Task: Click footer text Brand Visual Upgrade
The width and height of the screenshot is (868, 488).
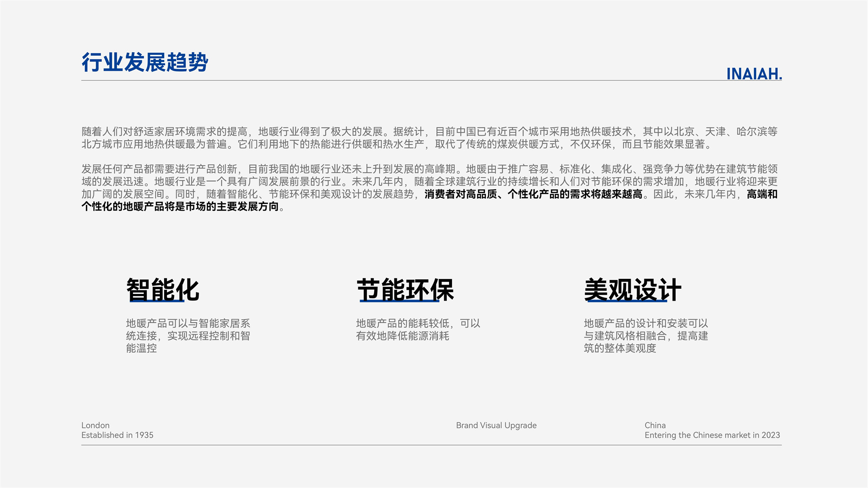Action: (496, 425)
